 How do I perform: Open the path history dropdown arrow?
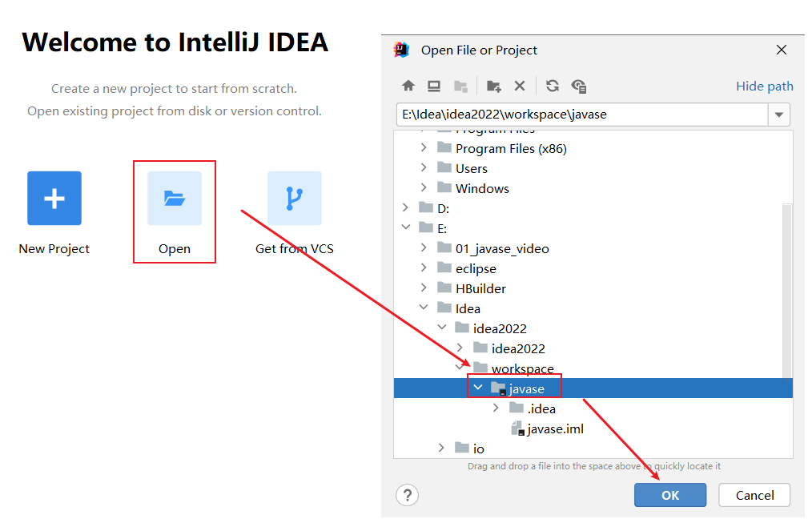(x=780, y=115)
